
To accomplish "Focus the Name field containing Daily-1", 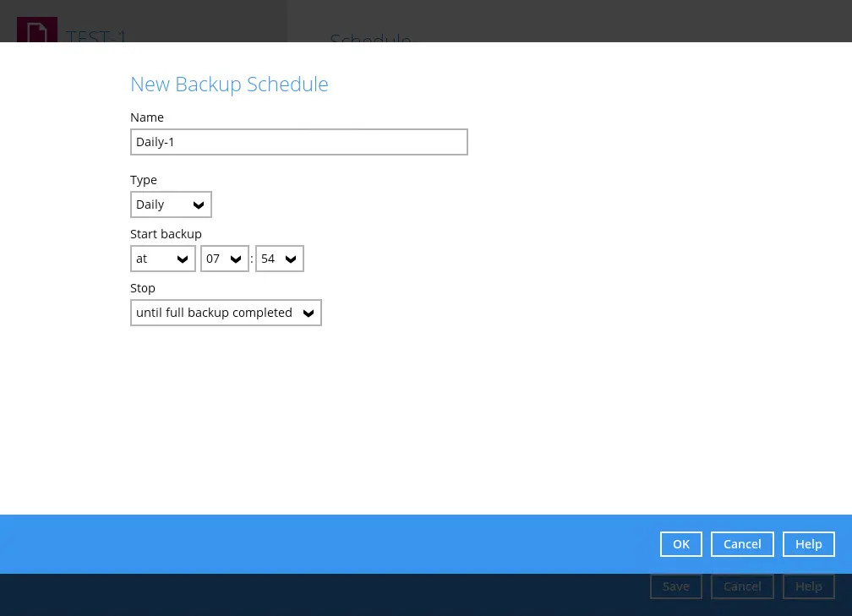I will [x=298, y=142].
